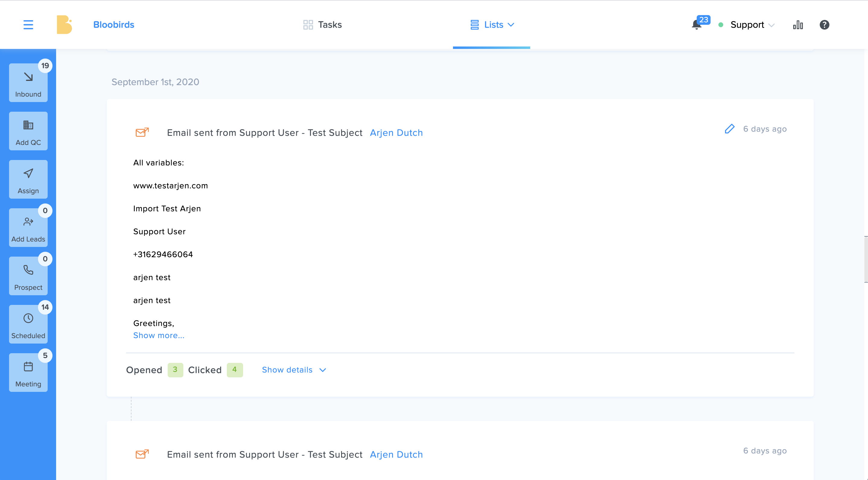This screenshot has height=480, width=868.
Task: Open the Scheduled sidebar item
Action: [28, 324]
